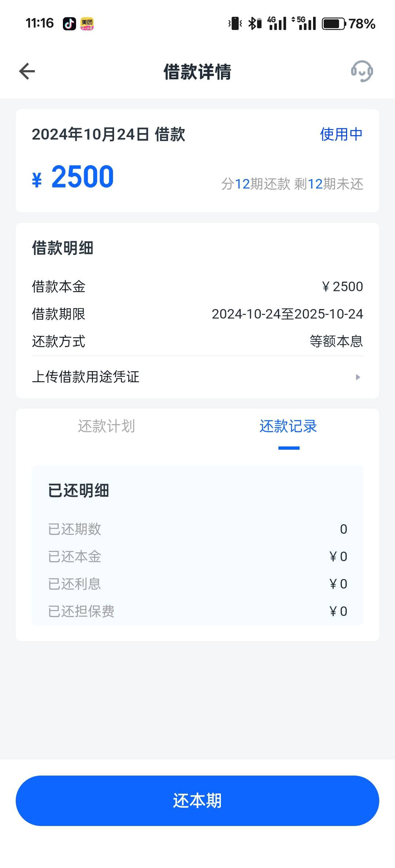Tap the 借款期限 date range

[287, 314]
